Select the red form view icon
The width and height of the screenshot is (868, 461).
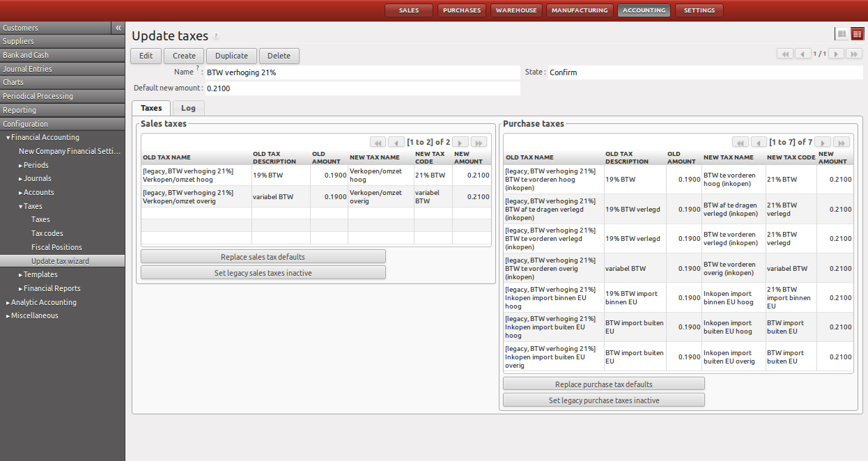tap(857, 33)
